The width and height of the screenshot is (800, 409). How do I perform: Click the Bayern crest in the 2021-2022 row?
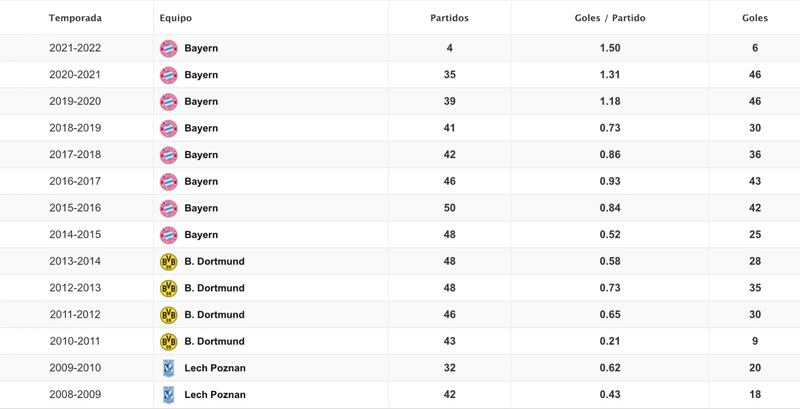(x=168, y=48)
